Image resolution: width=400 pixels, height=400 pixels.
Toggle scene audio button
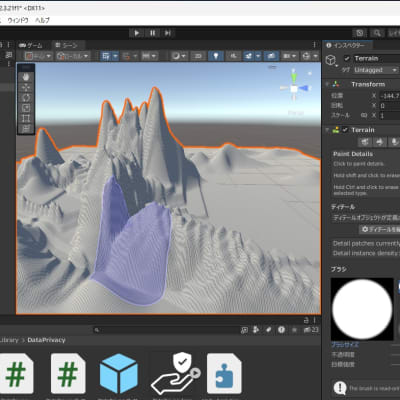[x=233, y=56]
